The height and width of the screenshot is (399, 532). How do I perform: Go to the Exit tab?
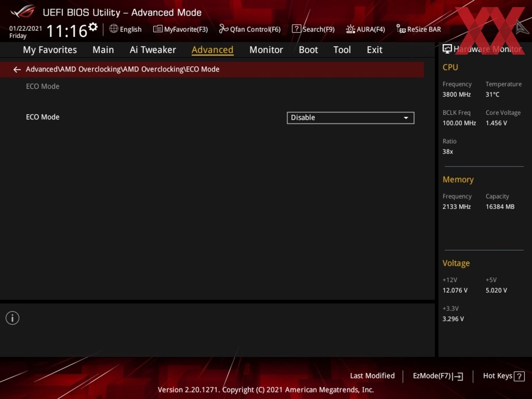coord(374,50)
